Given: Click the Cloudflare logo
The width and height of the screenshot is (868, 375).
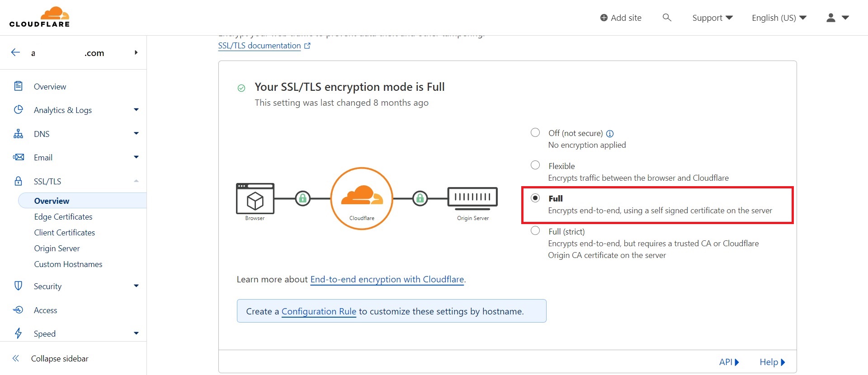Looking at the screenshot, I should click(x=39, y=17).
